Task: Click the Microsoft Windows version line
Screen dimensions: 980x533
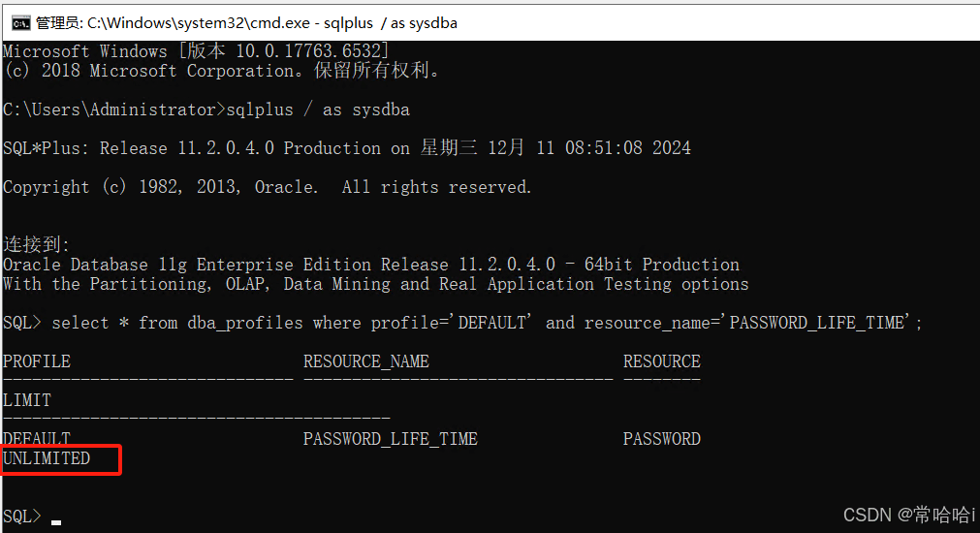Action: 196,51
